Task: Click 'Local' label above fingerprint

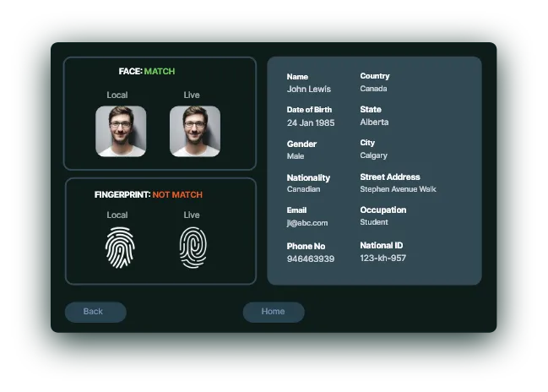Action: tap(117, 215)
